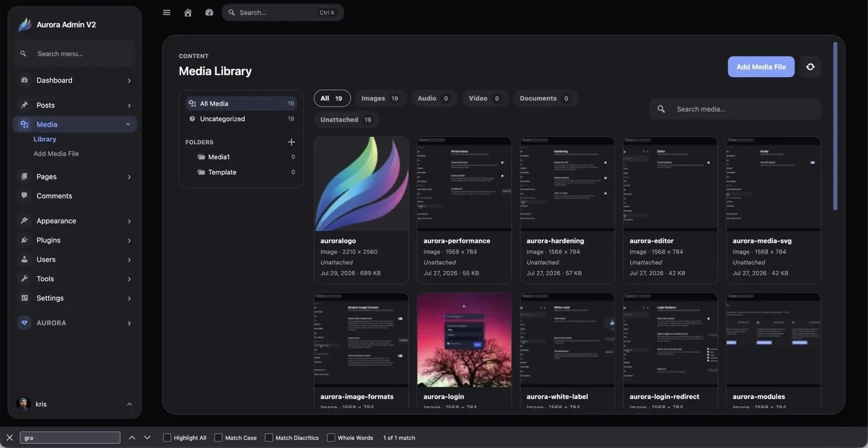Click the AURORA shield icon
868x448 pixels.
(x=24, y=323)
